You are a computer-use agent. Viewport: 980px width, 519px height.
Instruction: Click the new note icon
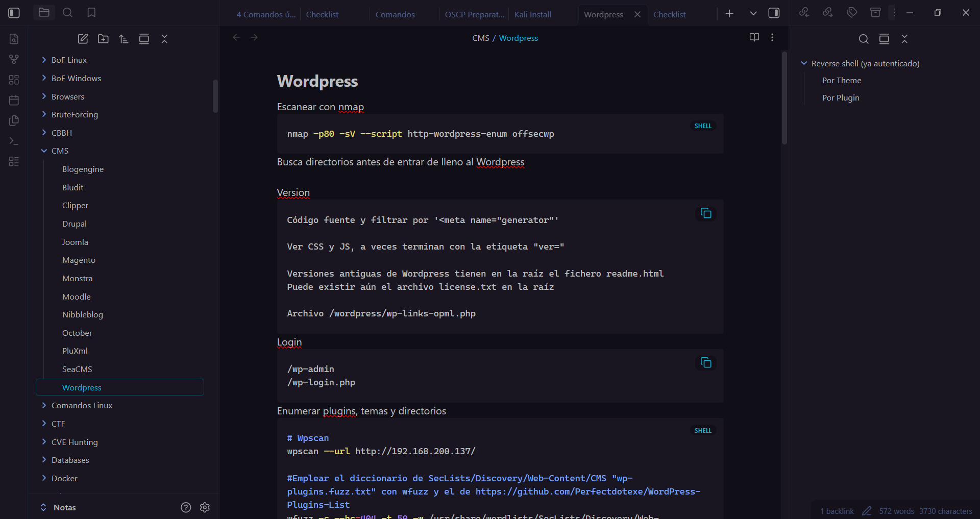coord(83,39)
